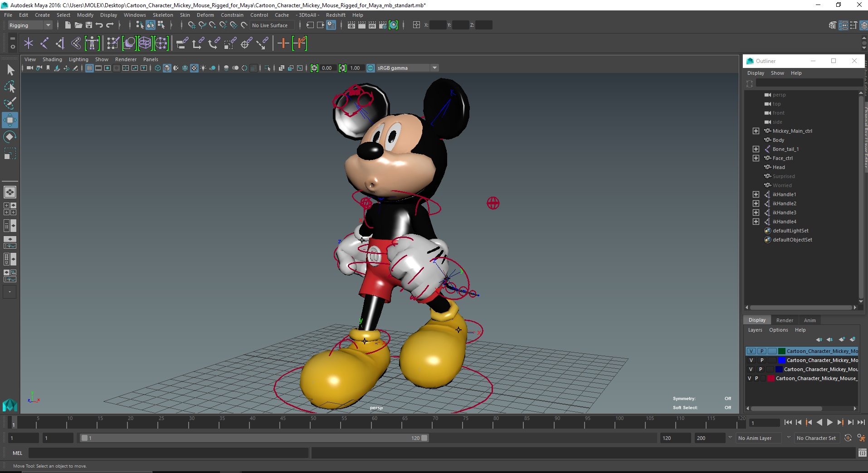Screen dimensions: 868x473
Task: Click the Create Joint shelf icon
Action: click(44, 43)
